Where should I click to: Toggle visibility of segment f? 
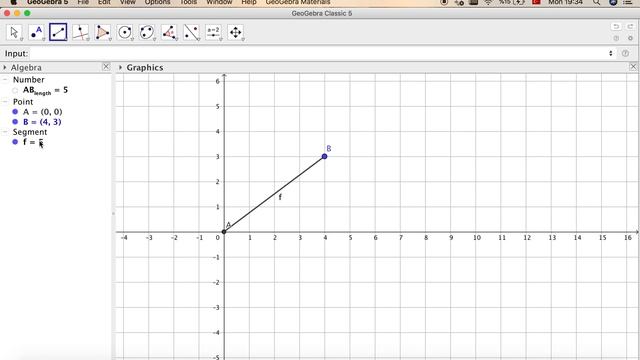[15, 142]
